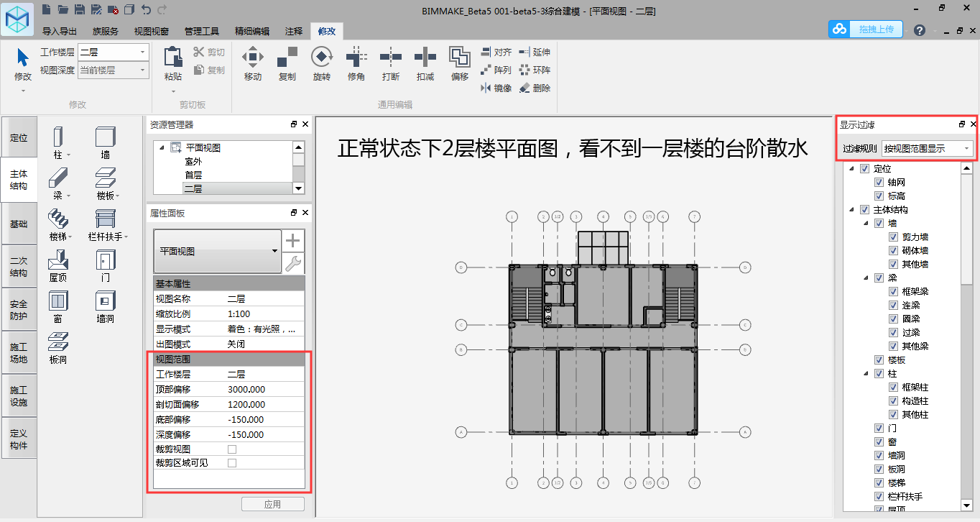
Task: Open the 修改 tool dropdown arrow
Action: (x=23, y=91)
